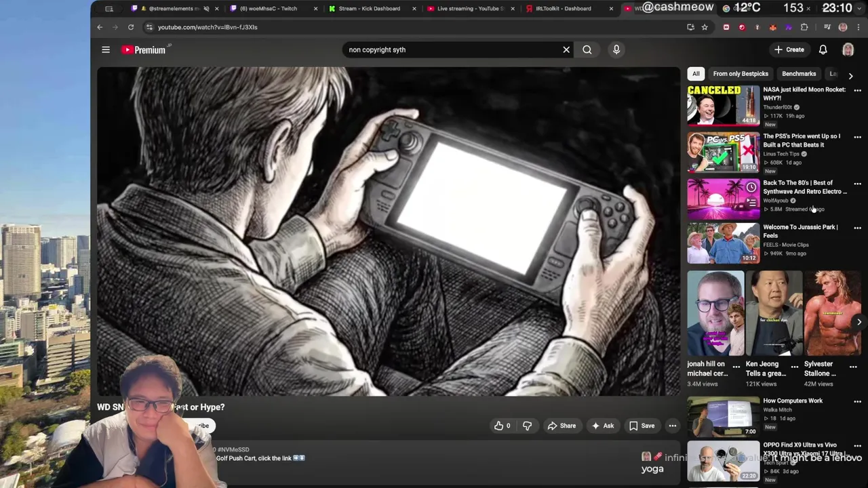Close the IRLToolkit - Dashboard tab
This screenshot has height=488, width=868.
(x=611, y=9)
